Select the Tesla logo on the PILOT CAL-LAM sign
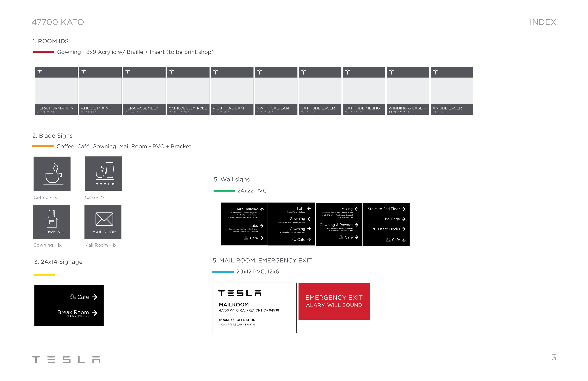The image size is (588, 381). coord(216,72)
